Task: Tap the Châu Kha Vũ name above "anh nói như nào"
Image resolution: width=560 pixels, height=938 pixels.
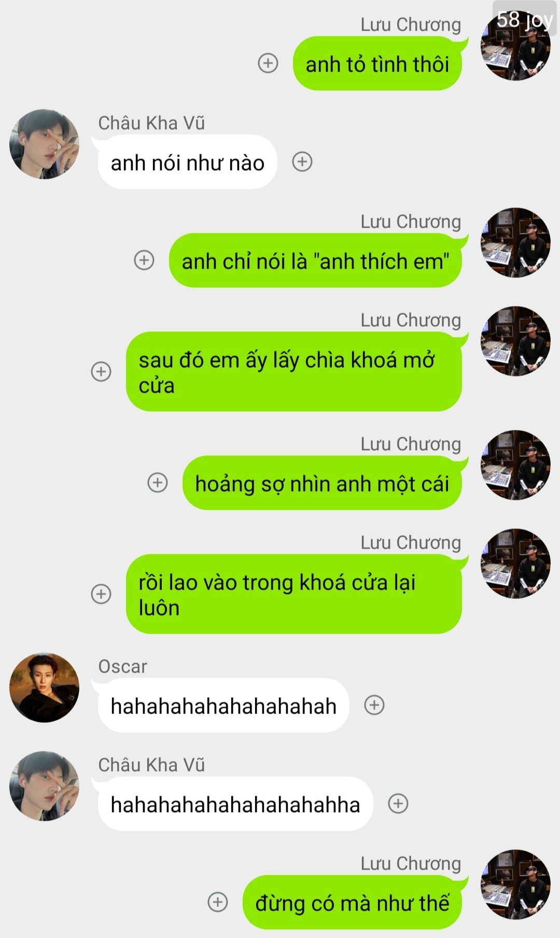Action: click(x=151, y=123)
